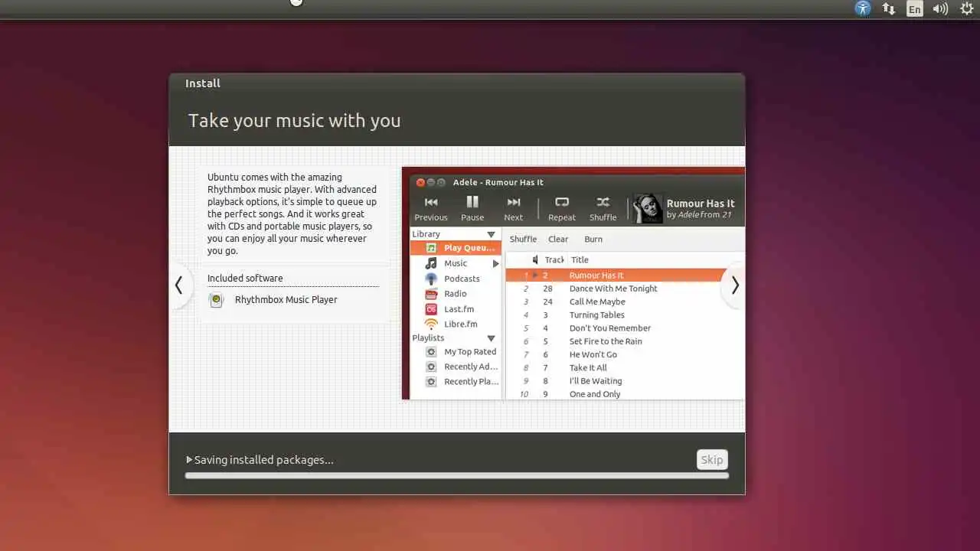Sort by the Title column header

click(x=580, y=260)
